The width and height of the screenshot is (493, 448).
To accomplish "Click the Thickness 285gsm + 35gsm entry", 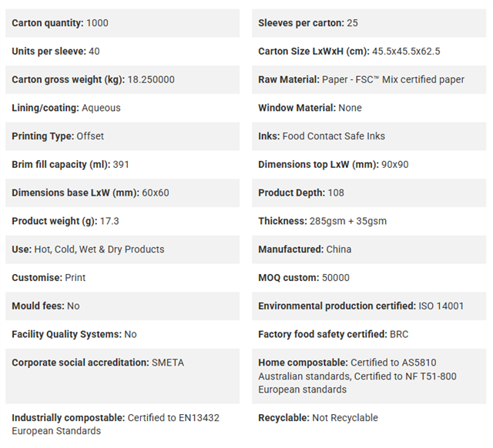I will (369, 221).
